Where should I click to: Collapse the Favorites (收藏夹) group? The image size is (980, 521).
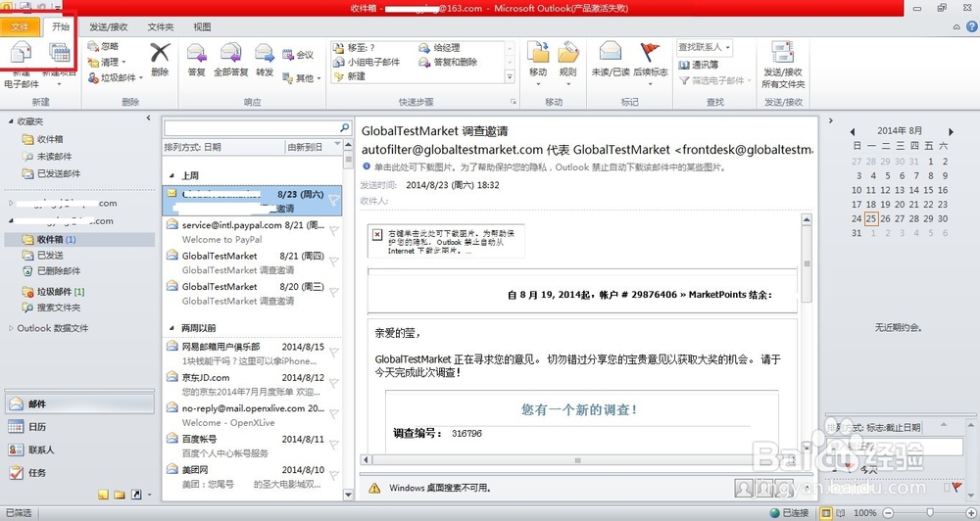click(x=11, y=121)
